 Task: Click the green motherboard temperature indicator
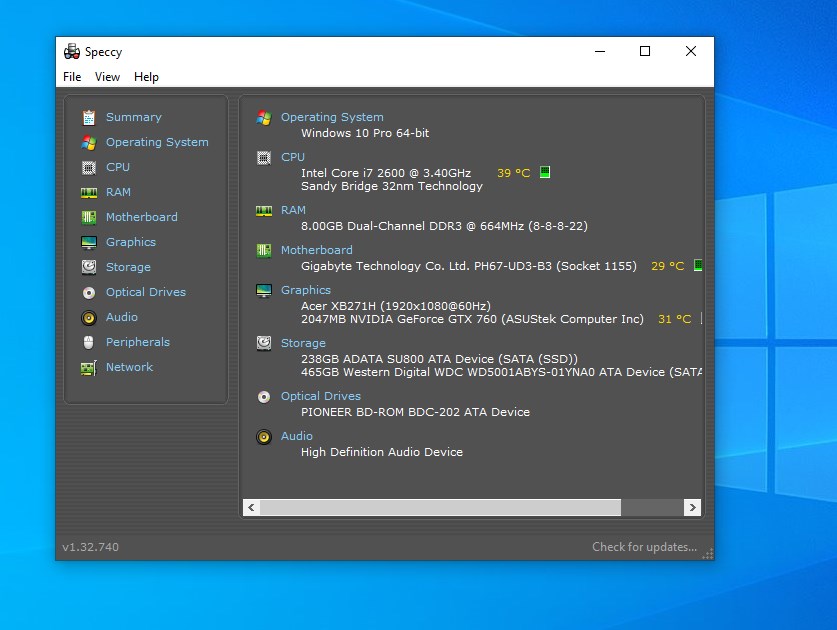698,265
